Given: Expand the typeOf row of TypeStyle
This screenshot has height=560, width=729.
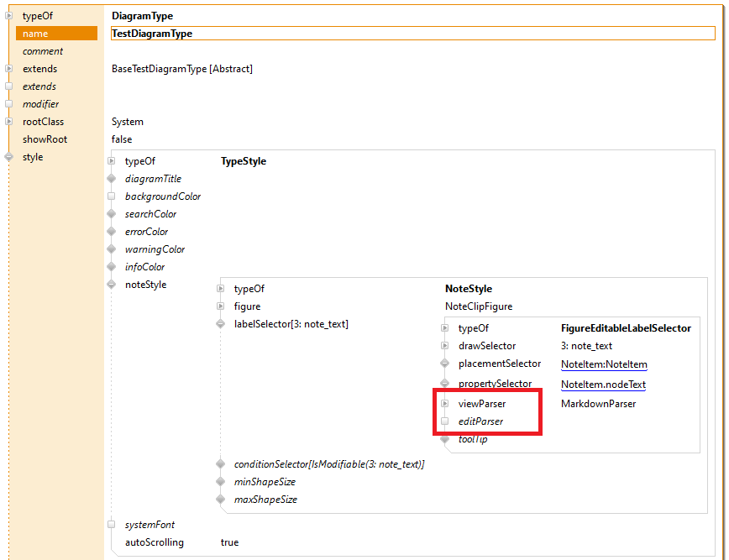Looking at the screenshot, I should click(111, 161).
